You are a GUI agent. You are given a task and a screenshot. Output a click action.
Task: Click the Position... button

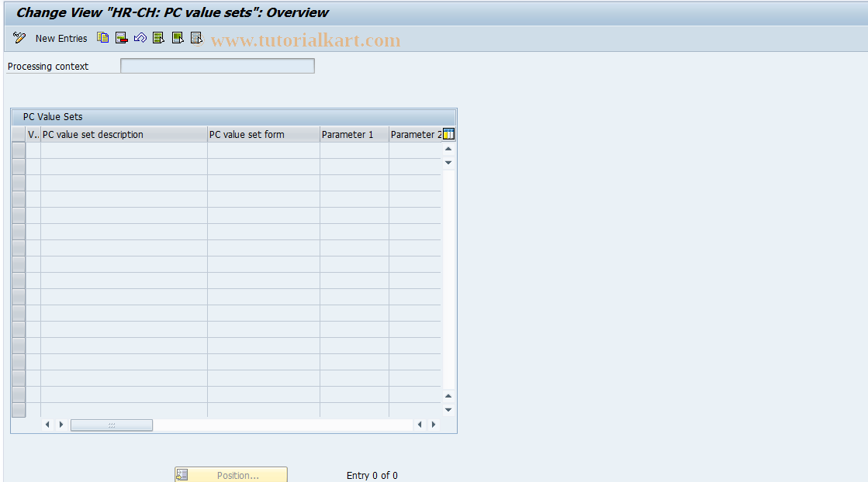231,475
